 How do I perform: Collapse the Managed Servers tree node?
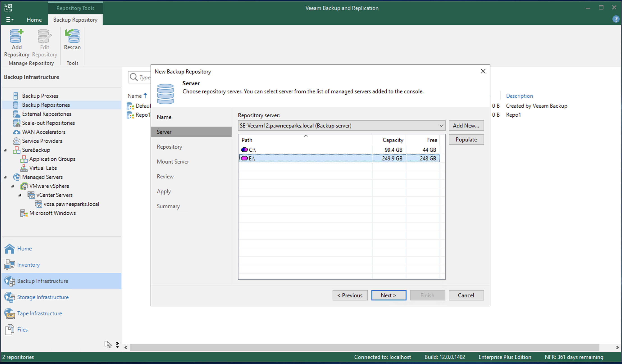pyautogui.click(x=5, y=177)
